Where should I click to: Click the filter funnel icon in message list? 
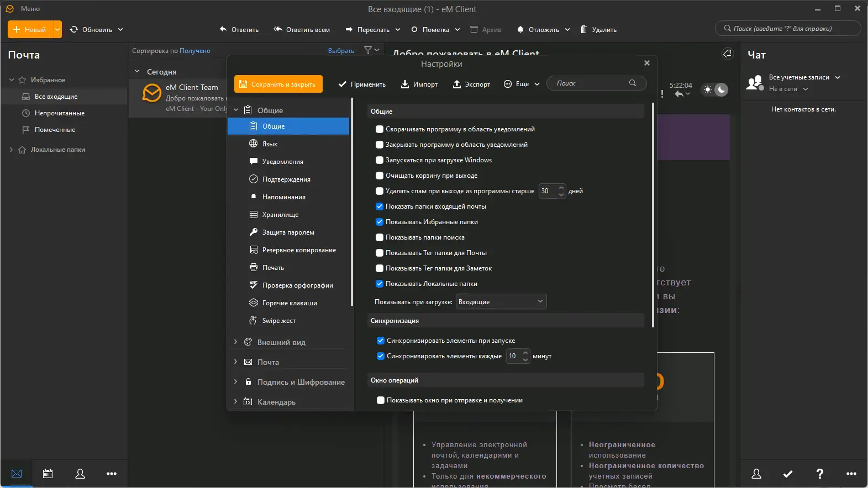[368, 50]
